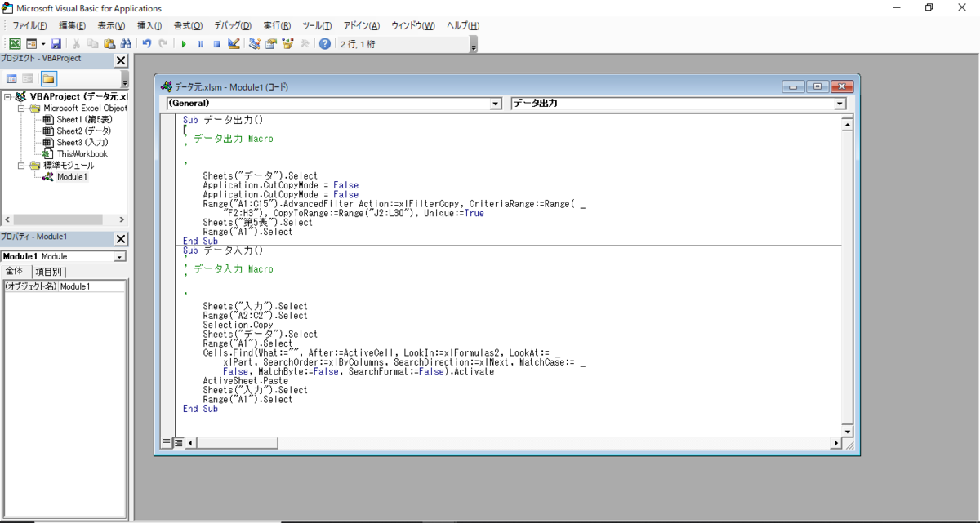Image resolution: width=980 pixels, height=523 pixels.
Task: Switch to the 項目別 properties tab
Action: [49, 272]
